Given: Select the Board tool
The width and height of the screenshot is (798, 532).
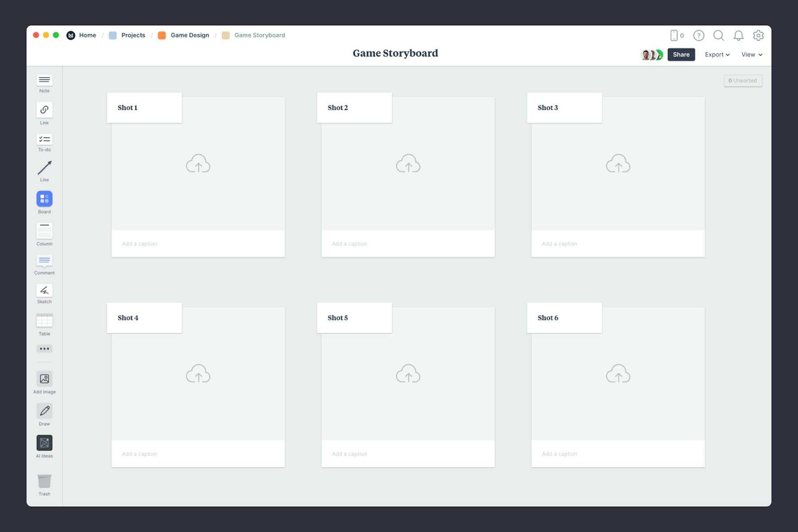Looking at the screenshot, I should point(44,199).
